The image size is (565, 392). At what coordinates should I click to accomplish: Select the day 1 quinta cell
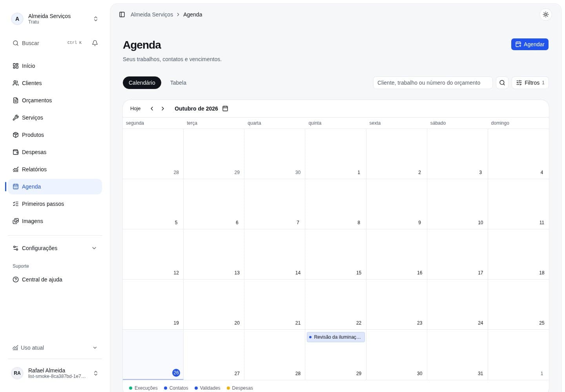click(x=335, y=154)
